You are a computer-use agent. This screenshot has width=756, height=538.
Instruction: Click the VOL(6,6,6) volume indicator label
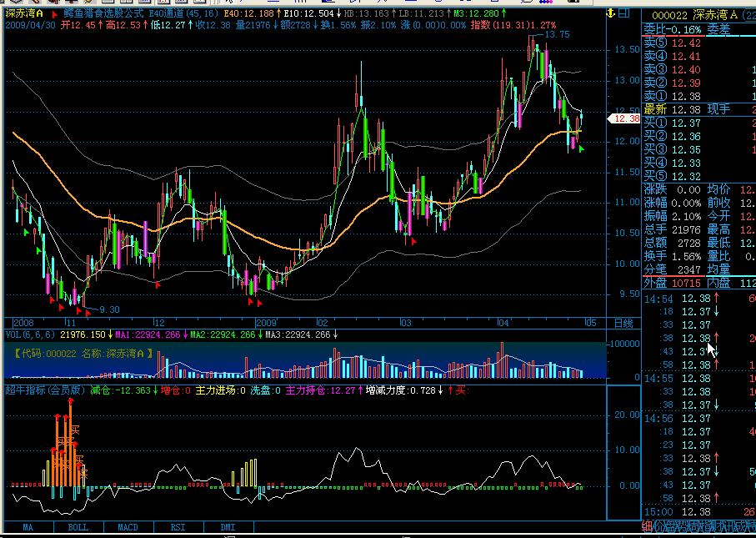click(x=30, y=334)
